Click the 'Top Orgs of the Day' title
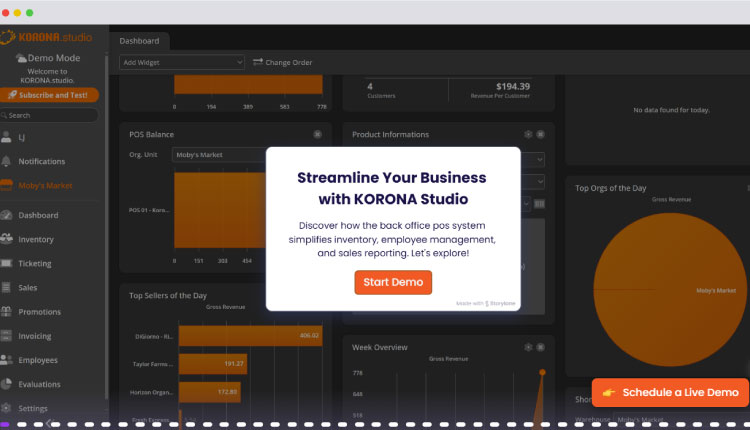This screenshot has width=750, height=430. [x=610, y=188]
